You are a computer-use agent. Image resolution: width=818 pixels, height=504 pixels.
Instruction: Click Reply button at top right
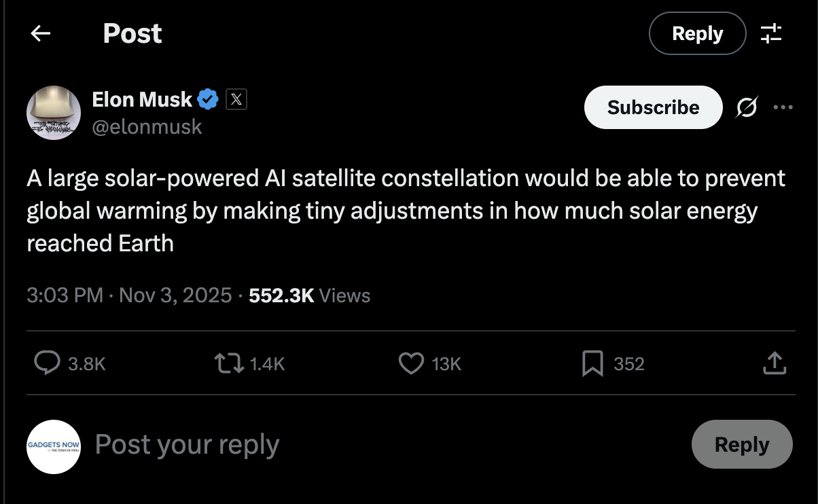[697, 33]
